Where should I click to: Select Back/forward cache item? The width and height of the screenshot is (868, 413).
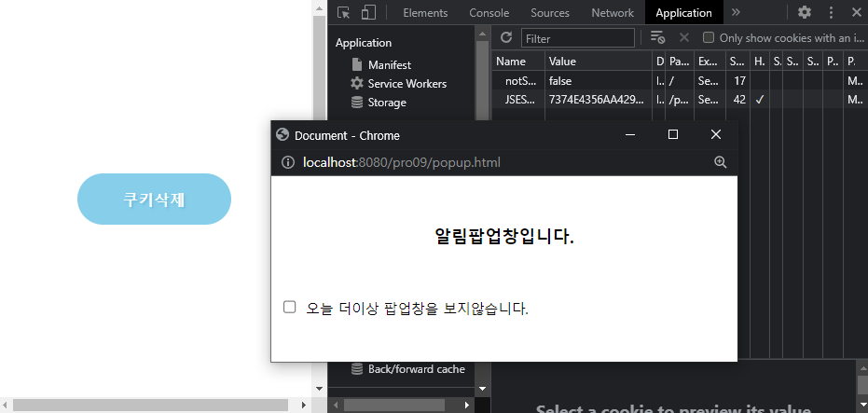click(x=416, y=368)
